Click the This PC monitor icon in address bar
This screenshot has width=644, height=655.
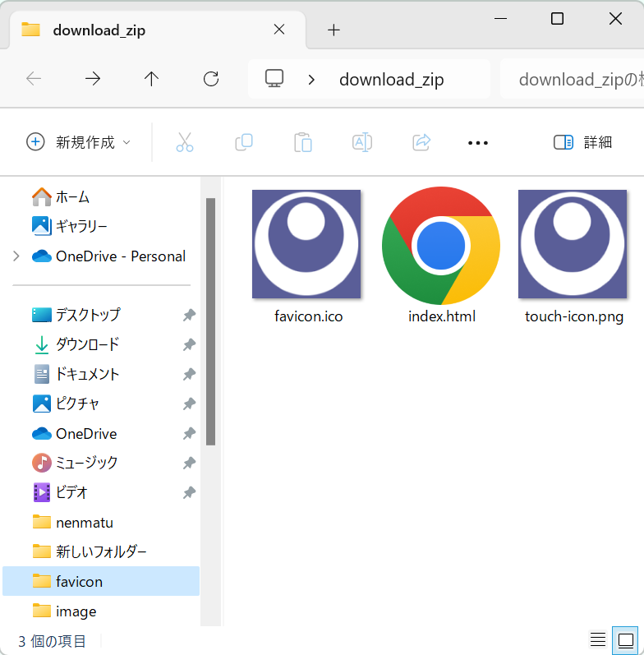pos(274,78)
